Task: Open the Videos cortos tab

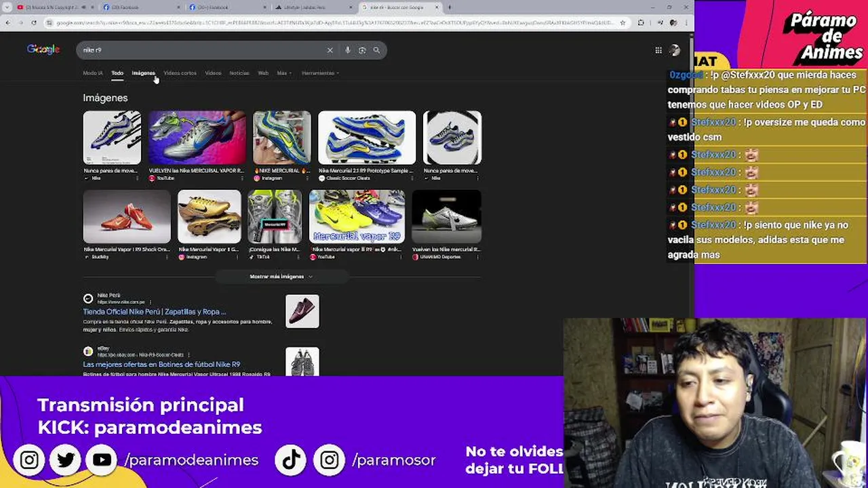Action: coord(180,73)
